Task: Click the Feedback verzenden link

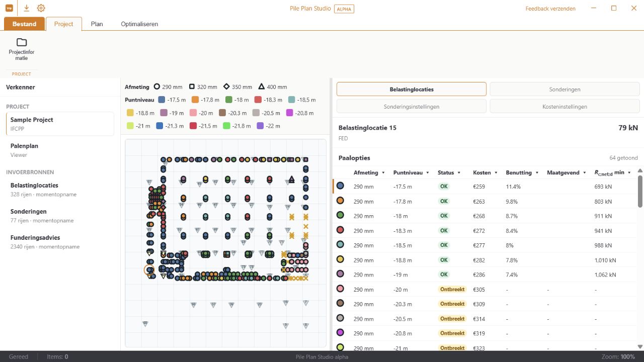Action: pos(550,9)
